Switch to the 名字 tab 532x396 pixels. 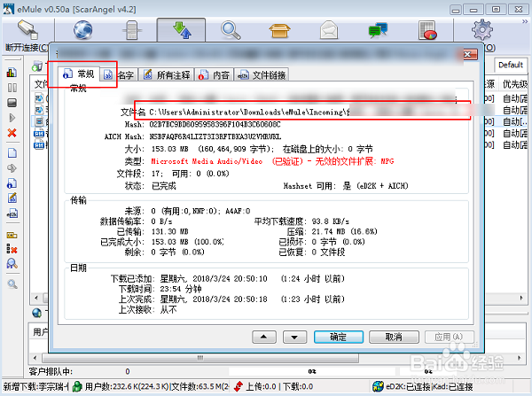tap(119, 75)
